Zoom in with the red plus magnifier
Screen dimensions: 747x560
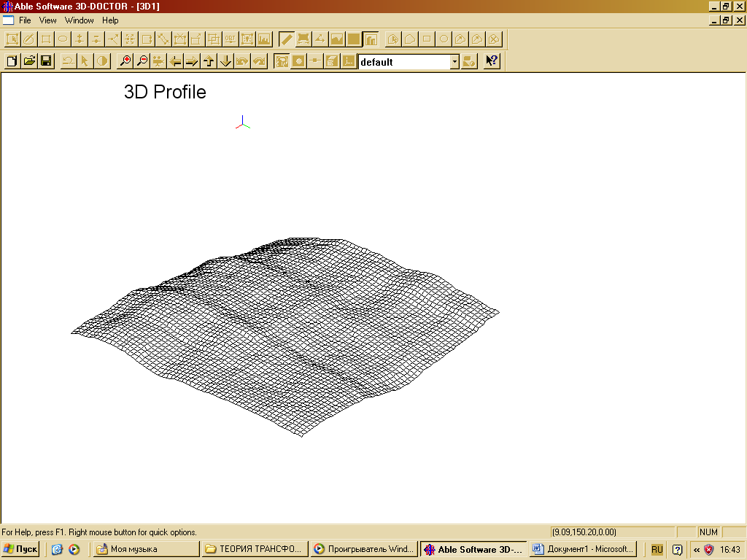pos(125,61)
